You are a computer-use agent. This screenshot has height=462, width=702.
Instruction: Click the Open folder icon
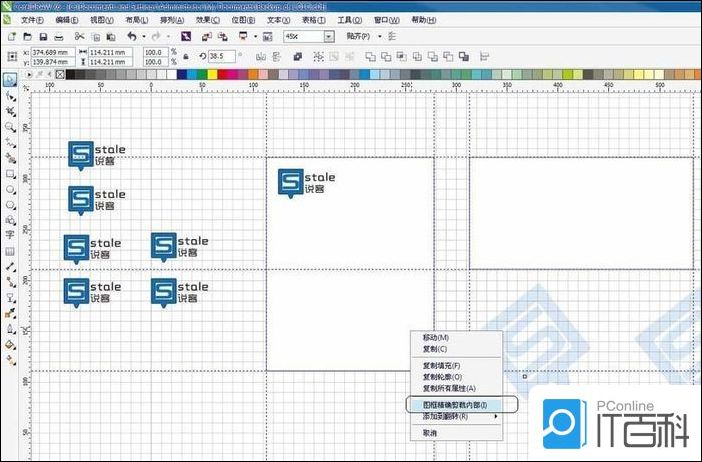(x=27, y=37)
